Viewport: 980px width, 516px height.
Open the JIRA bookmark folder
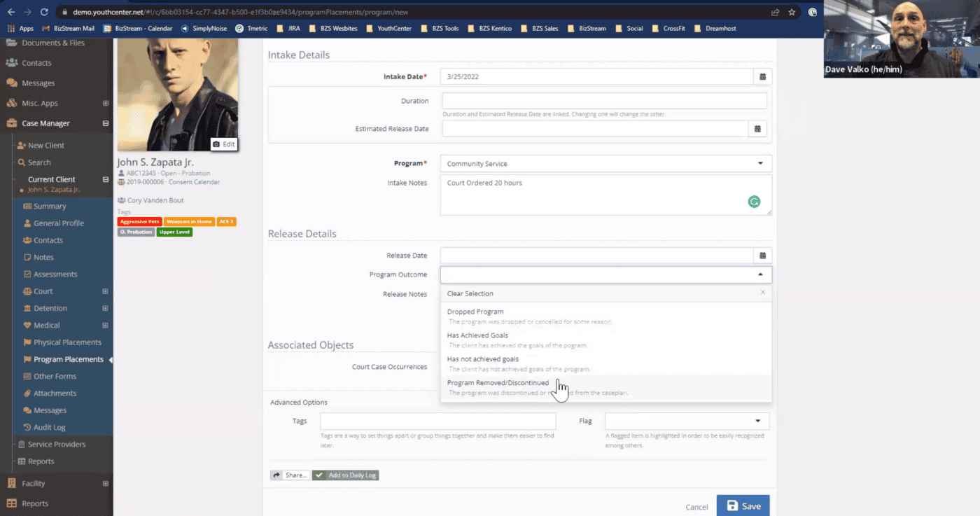[288, 29]
